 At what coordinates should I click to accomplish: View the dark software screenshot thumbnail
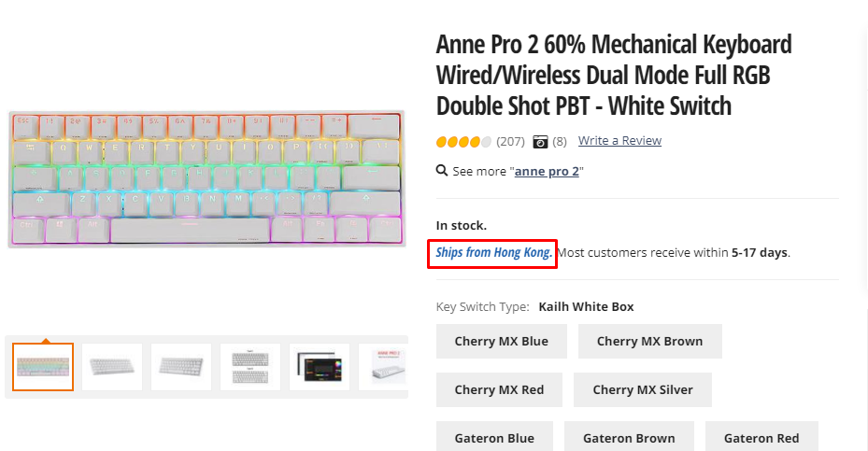point(320,367)
